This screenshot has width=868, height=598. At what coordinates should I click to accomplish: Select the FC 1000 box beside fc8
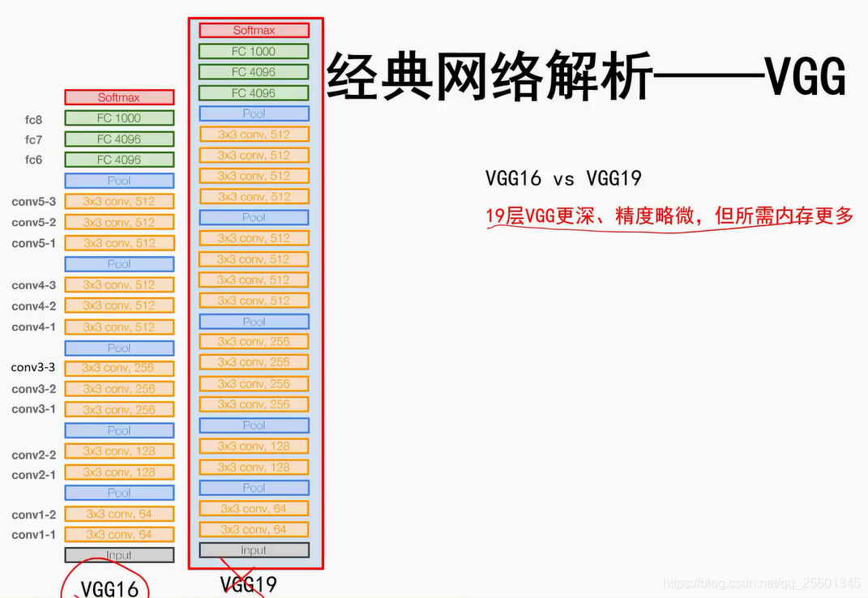pos(119,118)
